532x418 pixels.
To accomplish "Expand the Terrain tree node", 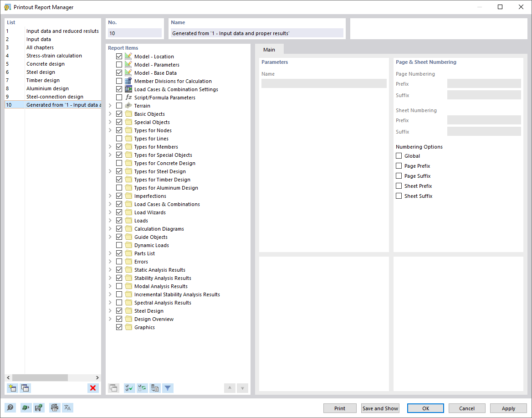I will (x=110, y=106).
